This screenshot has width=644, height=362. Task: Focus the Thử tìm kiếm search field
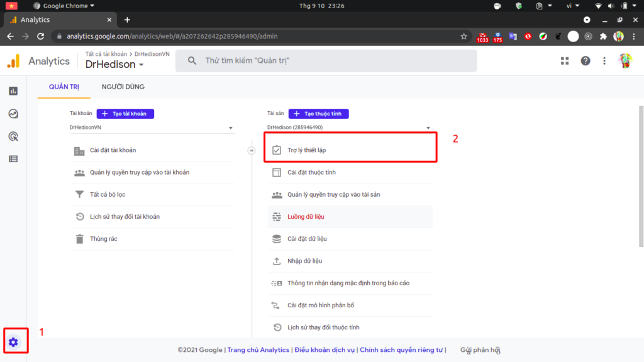326,61
